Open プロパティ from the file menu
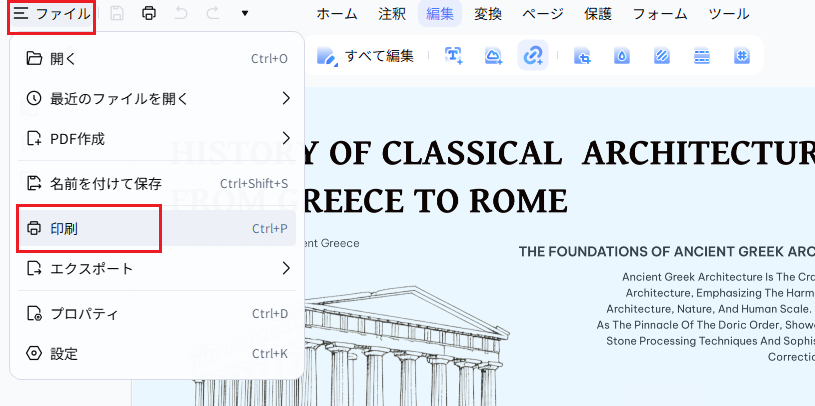Image resolution: width=815 pixels, height=406 pixels. point(157,314)
